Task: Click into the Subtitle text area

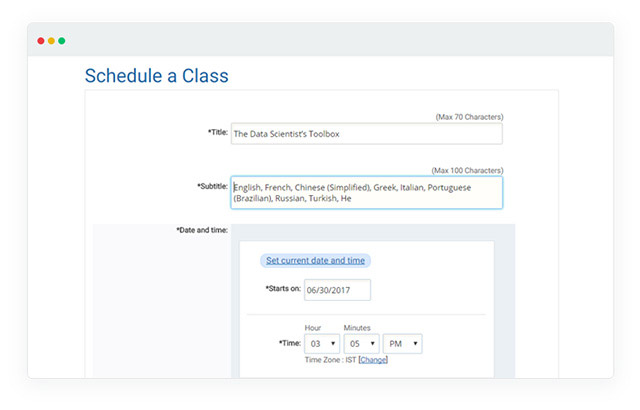Action: click(366, 192)
